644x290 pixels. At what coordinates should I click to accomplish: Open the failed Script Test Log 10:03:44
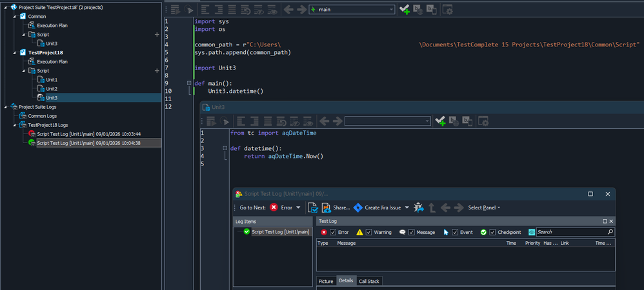tap(88, 133)
